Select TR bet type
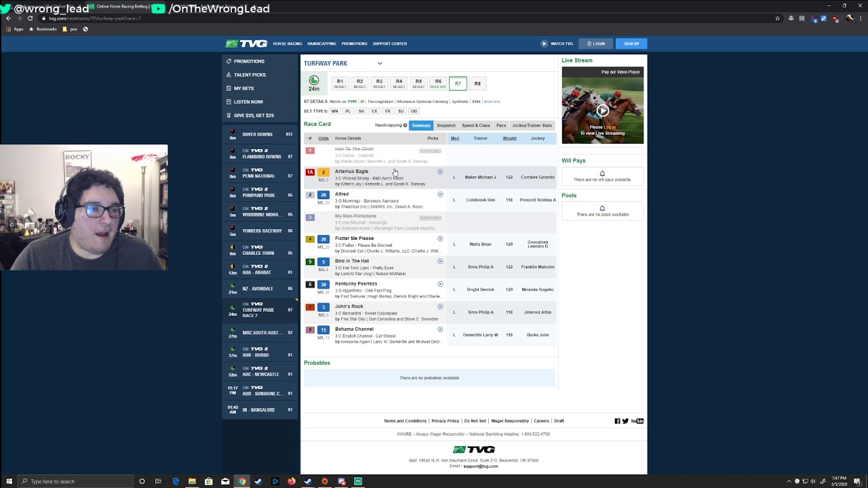 (387, 111)
